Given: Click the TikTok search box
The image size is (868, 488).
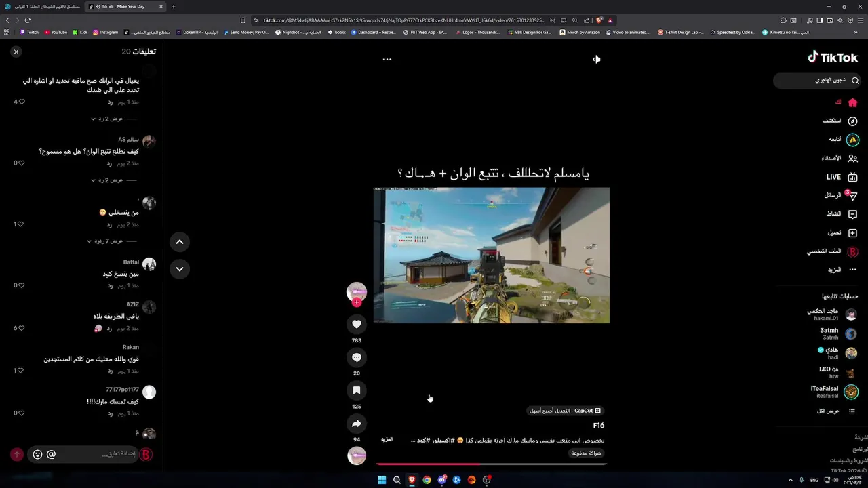Looking at the screenshot, I should point(817,80).
